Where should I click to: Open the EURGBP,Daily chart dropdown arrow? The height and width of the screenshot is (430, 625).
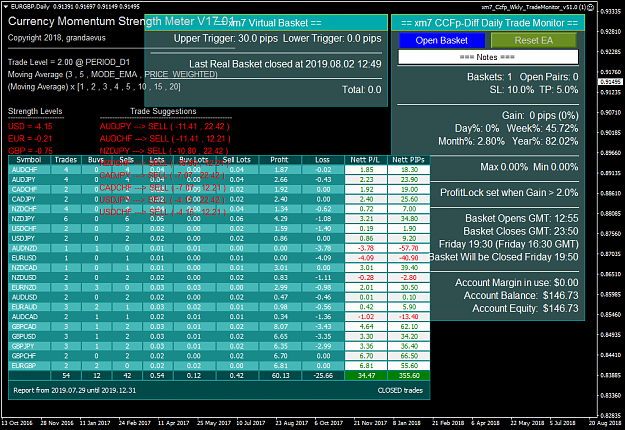(6, 7)
